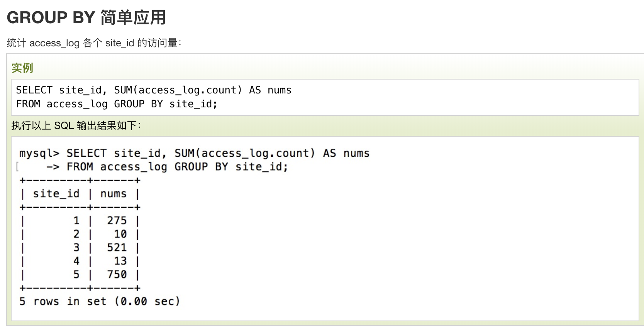
Task: Click the value 10 in nums column
Action: (x=120, y=234)
